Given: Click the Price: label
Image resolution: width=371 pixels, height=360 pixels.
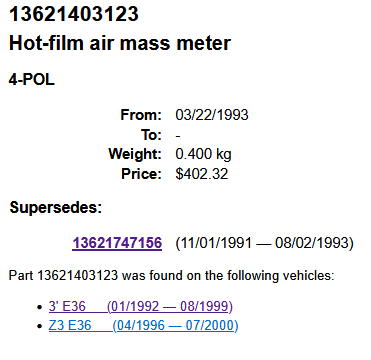Looking at the screenshot, I should [142, 174].
